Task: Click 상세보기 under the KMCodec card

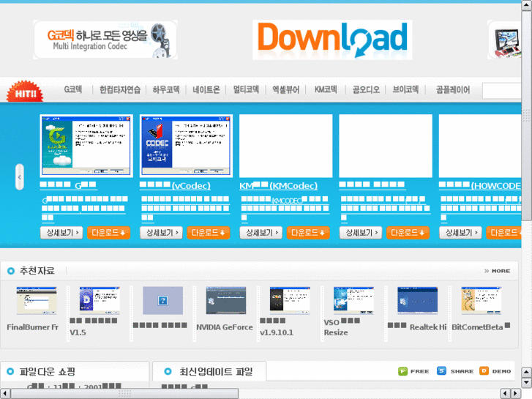Action: (x=261, y=233)
